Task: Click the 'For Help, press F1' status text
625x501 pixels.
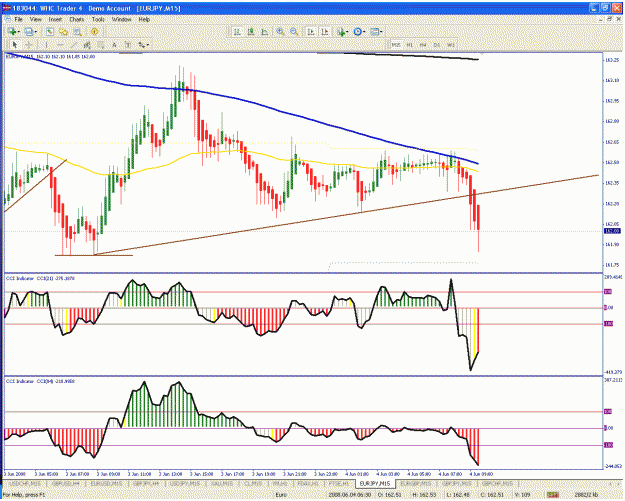Action: coord(24,495)
